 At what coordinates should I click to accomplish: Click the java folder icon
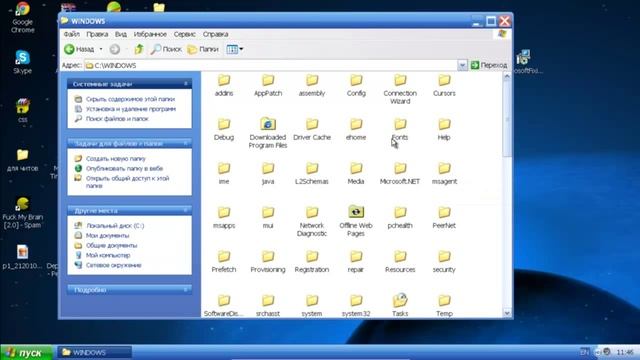(268, 168)
